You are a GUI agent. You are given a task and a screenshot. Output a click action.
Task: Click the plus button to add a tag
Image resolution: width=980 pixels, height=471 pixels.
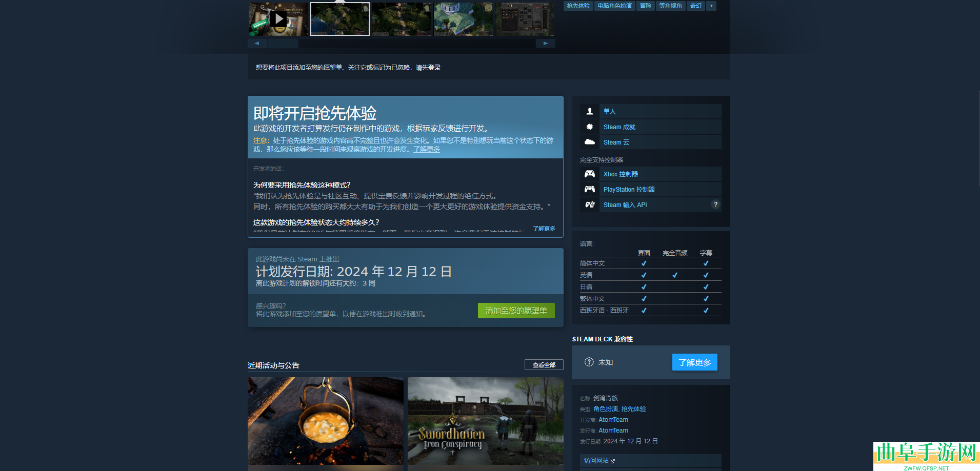tap(711, 6)
